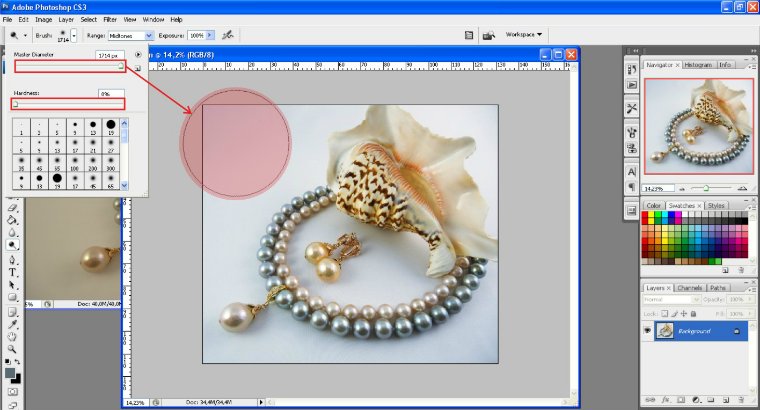Screen dimensions: 760x410
Task: Select the Zoom tool in the toolbox
Action: pos(12,349)
